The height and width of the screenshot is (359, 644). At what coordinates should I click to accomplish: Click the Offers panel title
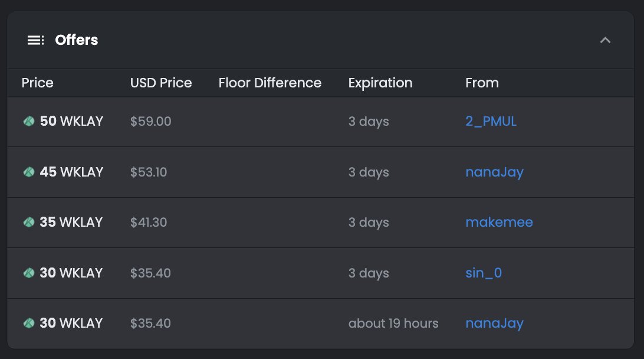(x=77, y=40)
